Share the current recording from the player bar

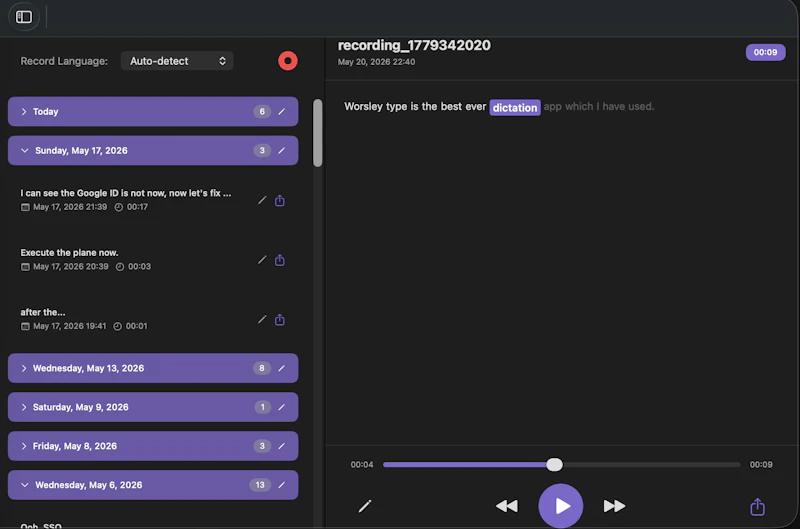[x=757, y=507]
